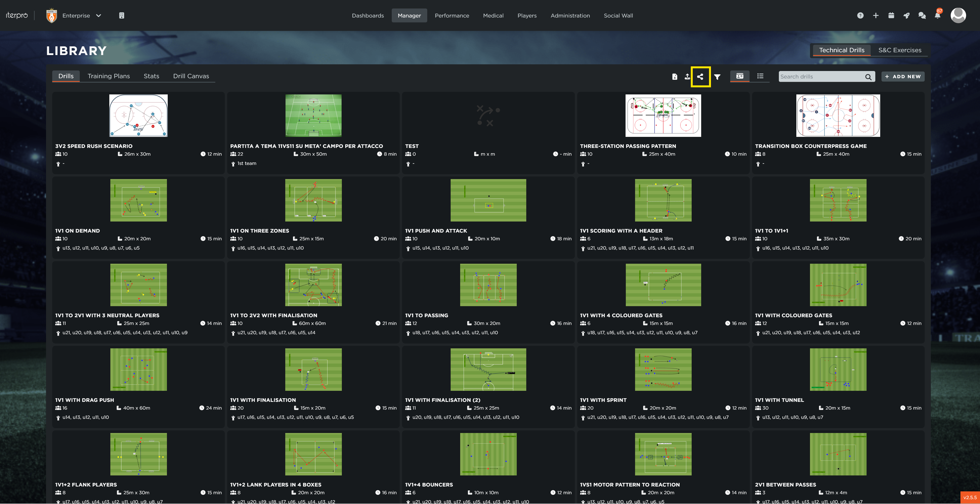Open the user avatar menu
Viewport: 980px width, 504px height.
coord(958,16)
